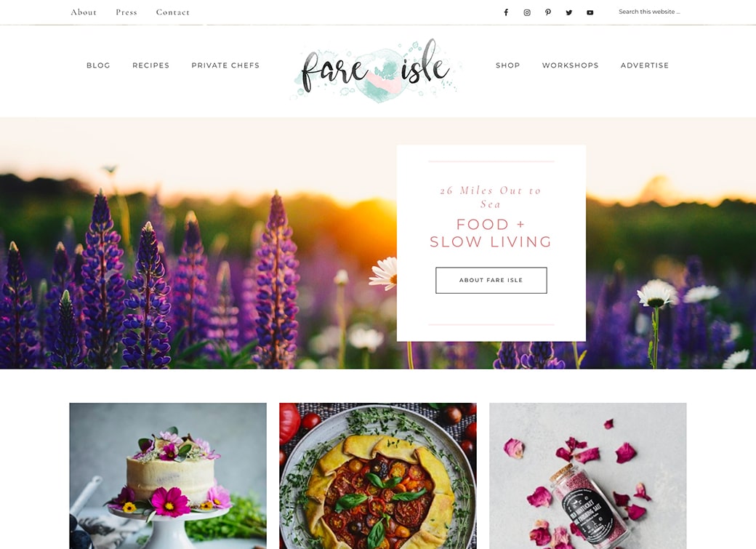
Task: Click the Fare Isle logo
Action: coord(376,70)
